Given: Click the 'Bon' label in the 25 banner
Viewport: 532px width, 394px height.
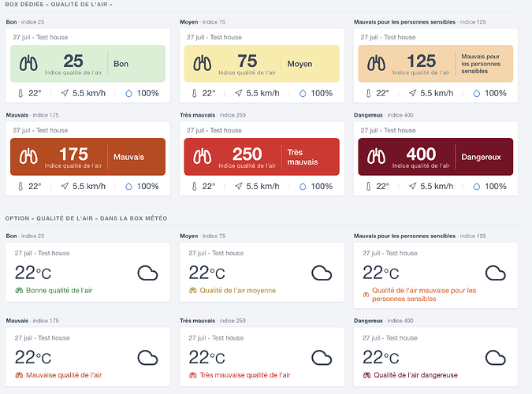Looking at the screenshot, I should coord(121,64).
